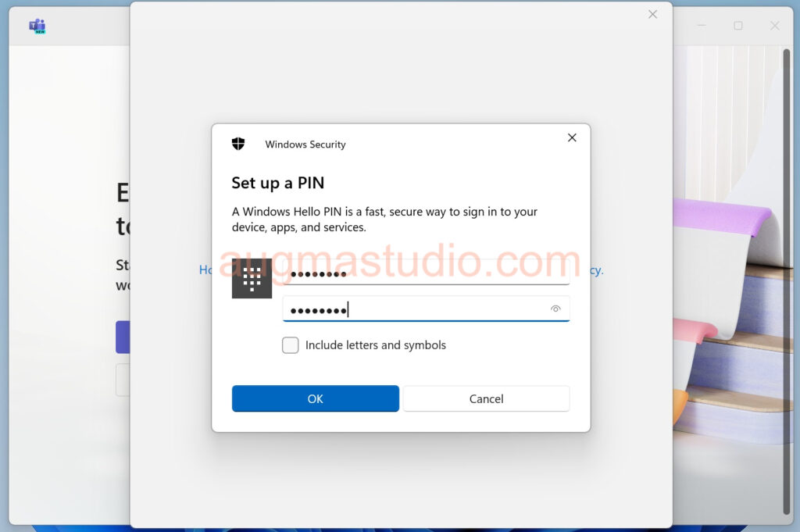Enable the Include letters and symbols checkbox

291,345
